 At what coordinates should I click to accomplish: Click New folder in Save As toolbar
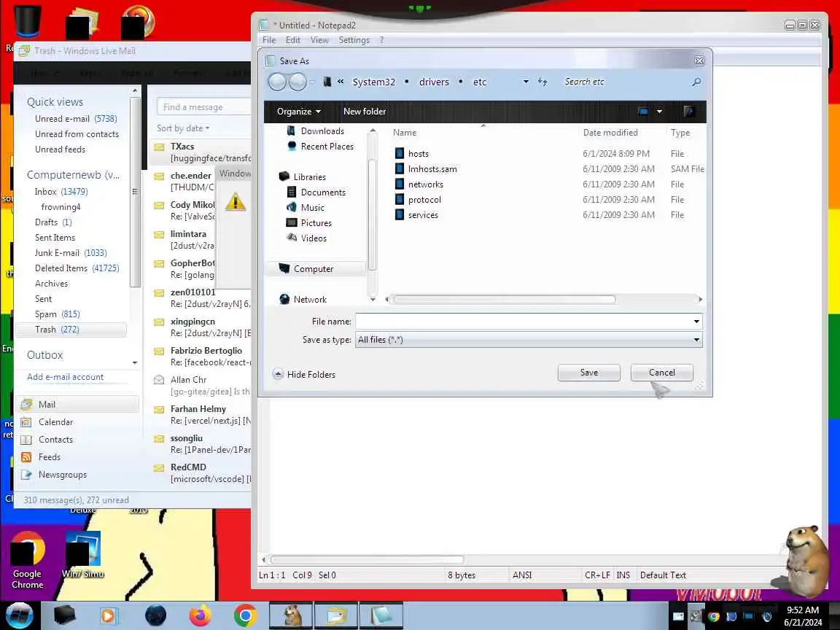365,112
